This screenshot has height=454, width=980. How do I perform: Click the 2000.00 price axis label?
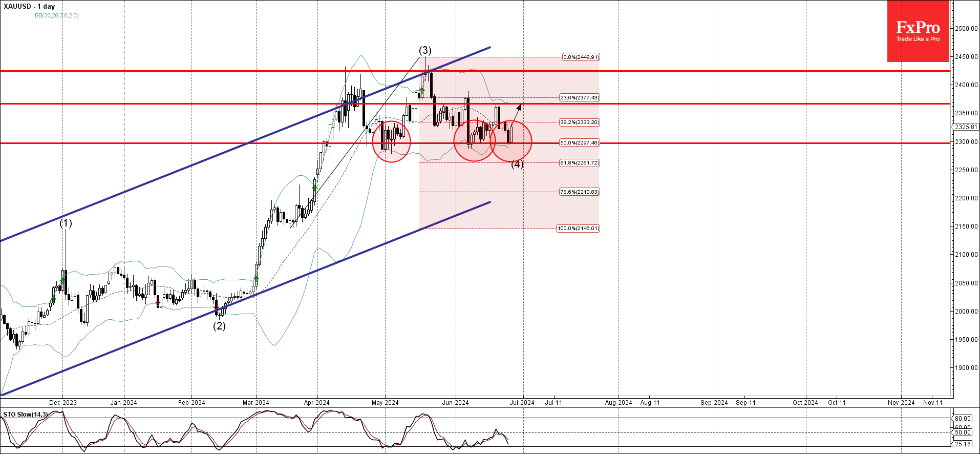click(x=967, y=312)
